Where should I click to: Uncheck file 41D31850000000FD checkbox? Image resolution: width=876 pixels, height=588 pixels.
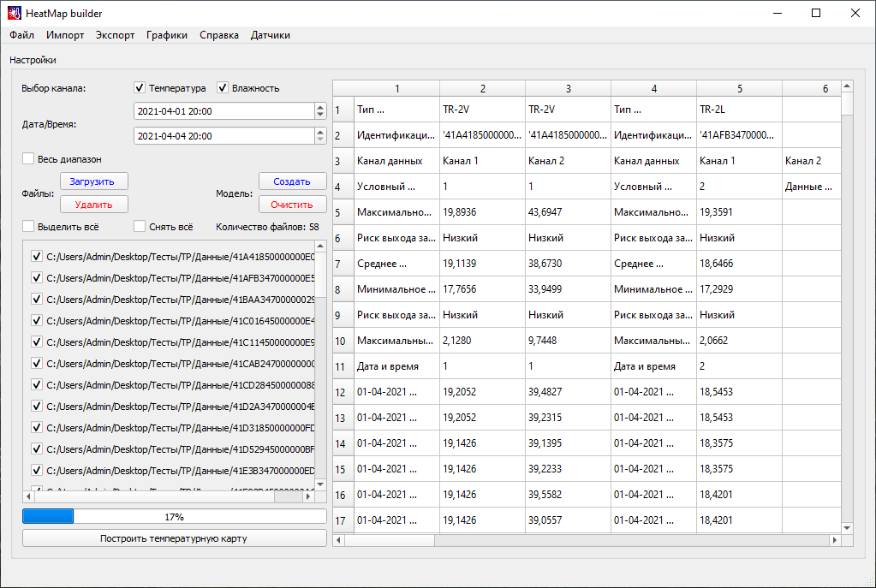point(37,428)
